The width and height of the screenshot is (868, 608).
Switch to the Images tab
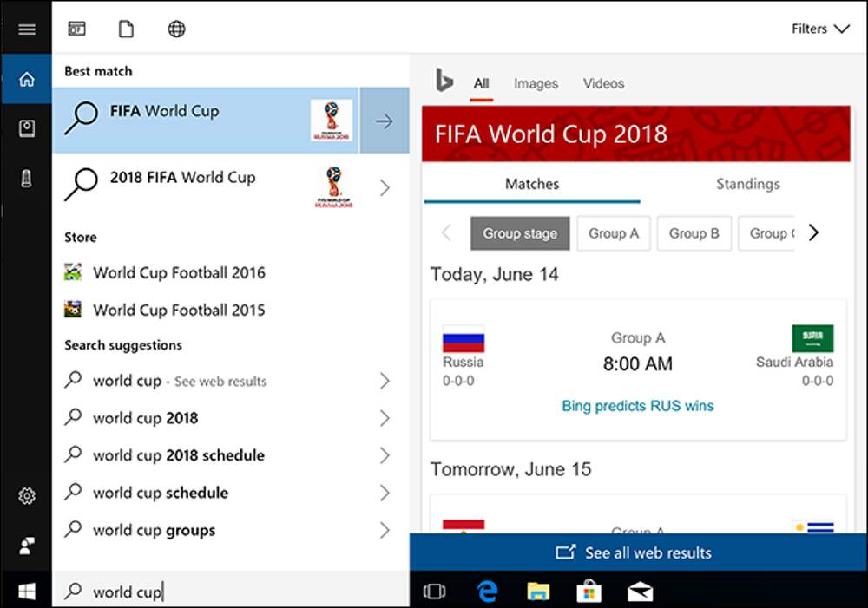point(536,84)
